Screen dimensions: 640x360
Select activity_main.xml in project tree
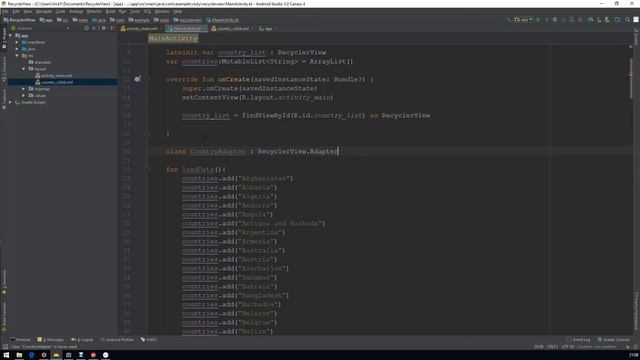pyautogui.click(x=53, y=76)
